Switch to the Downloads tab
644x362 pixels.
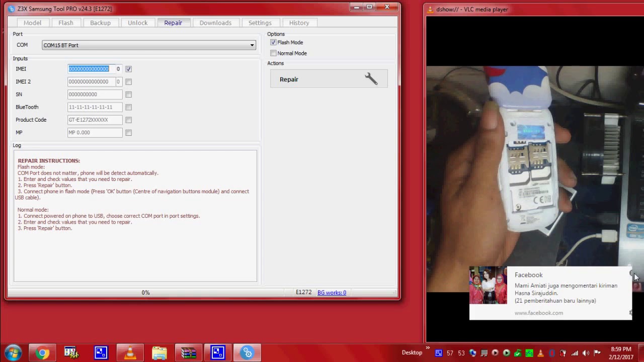(x=215, y=23)
